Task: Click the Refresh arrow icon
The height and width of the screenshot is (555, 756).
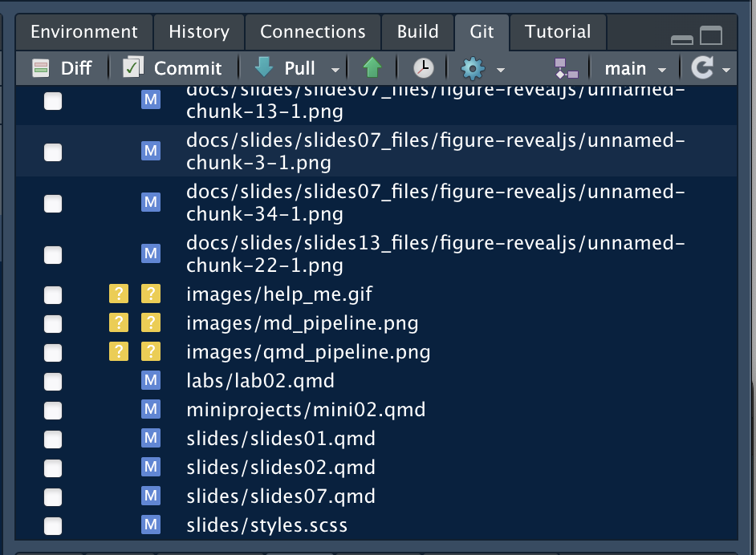Action: pos(702,68)
